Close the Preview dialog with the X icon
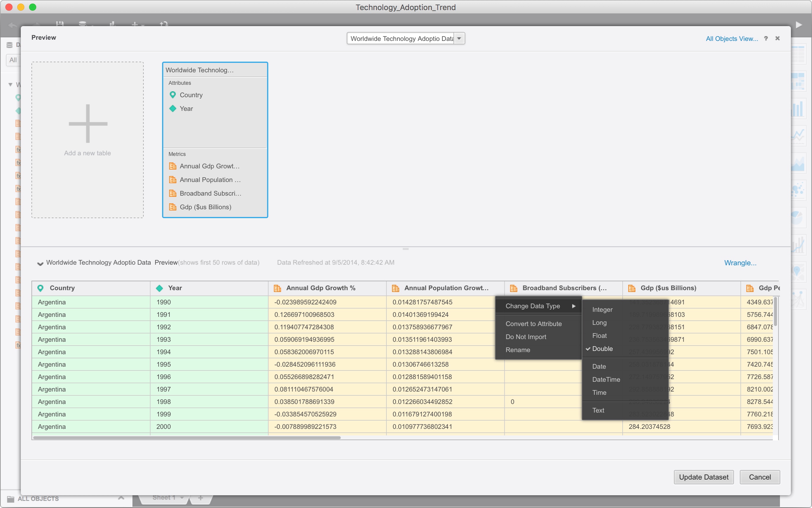The width and height of the screenshot is (812, 508). (x=777, y=38)
